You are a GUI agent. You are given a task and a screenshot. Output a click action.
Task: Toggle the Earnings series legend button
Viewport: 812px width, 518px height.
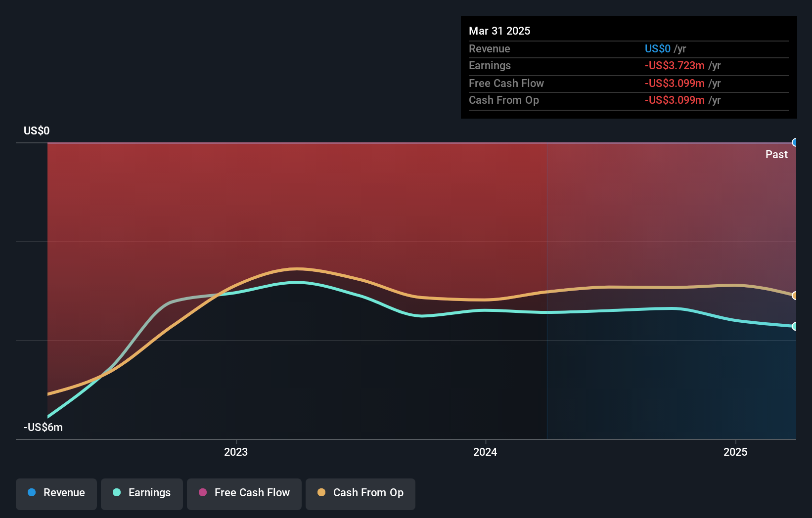pyautogui.click(x=142, y=494)
